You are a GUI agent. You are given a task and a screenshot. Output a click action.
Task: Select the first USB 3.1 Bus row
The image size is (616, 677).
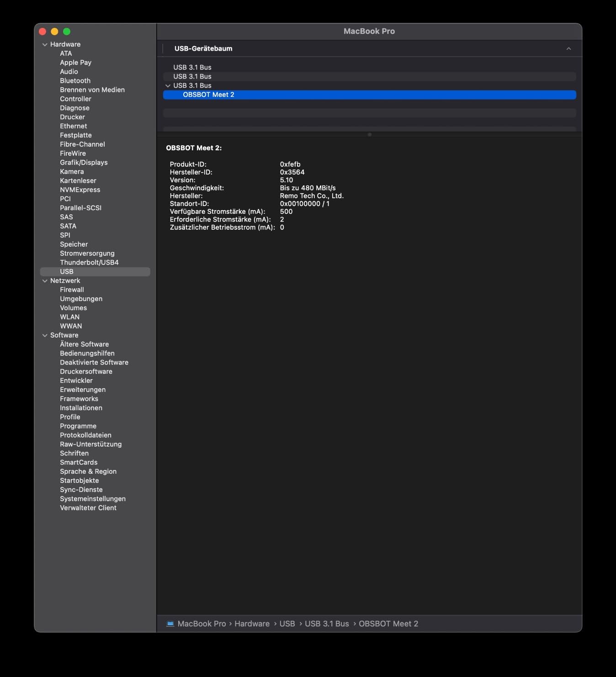tap(369, 67)
